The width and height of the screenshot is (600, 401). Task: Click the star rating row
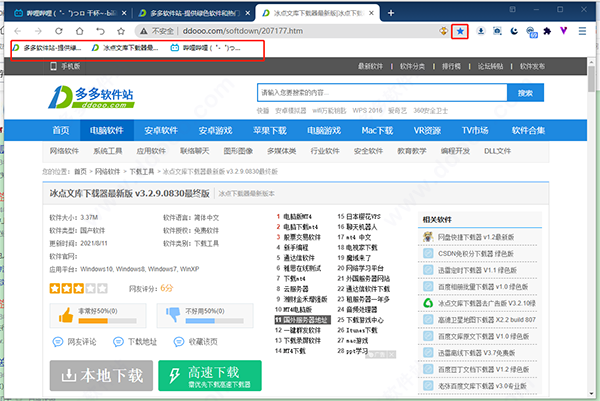[78, 288]
